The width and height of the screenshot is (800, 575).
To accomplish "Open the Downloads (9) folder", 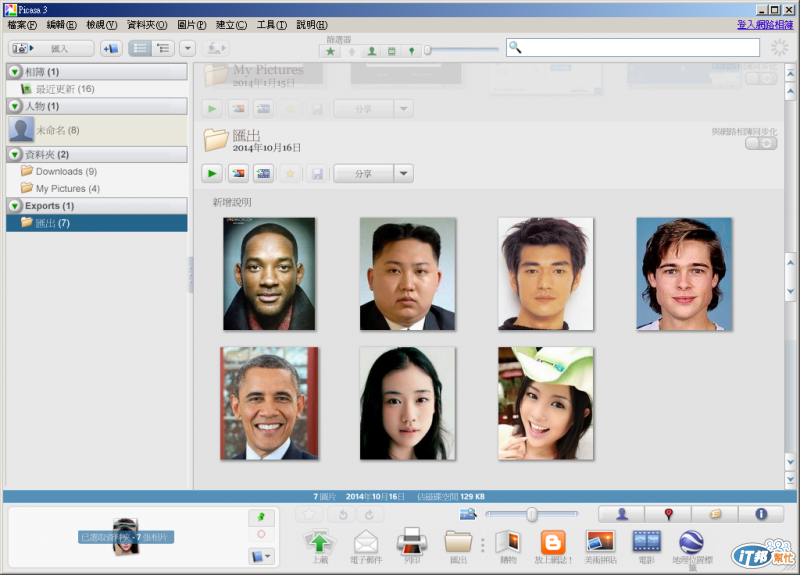I will click(x=97, y=171).
